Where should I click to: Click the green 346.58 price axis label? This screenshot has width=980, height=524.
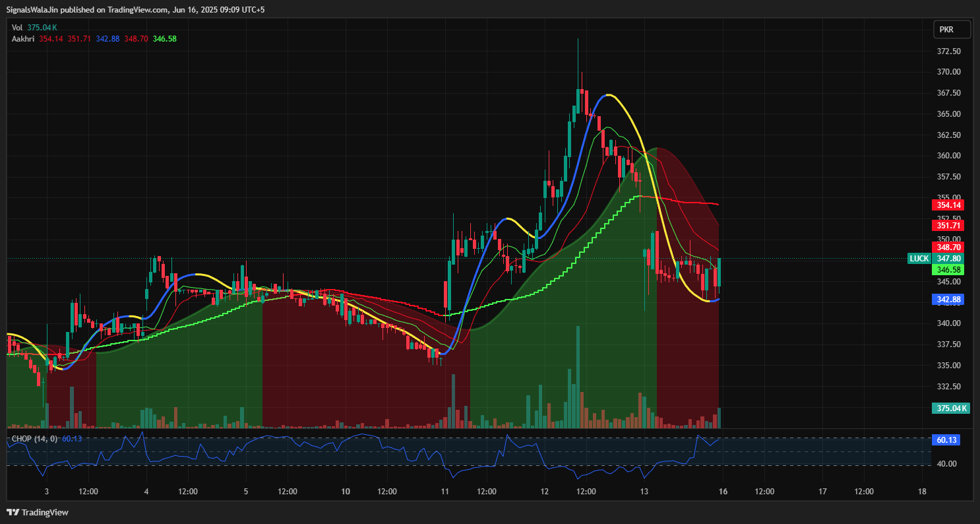(948, 269)
